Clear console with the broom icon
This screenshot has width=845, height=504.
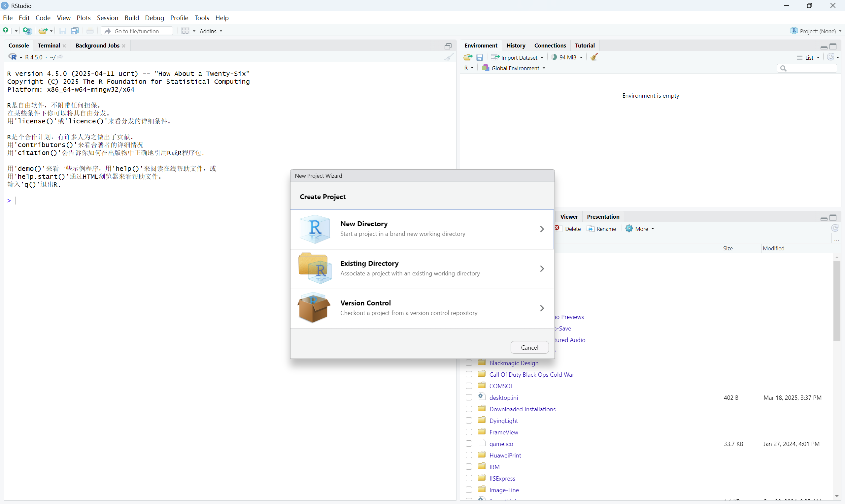(449, 57)
